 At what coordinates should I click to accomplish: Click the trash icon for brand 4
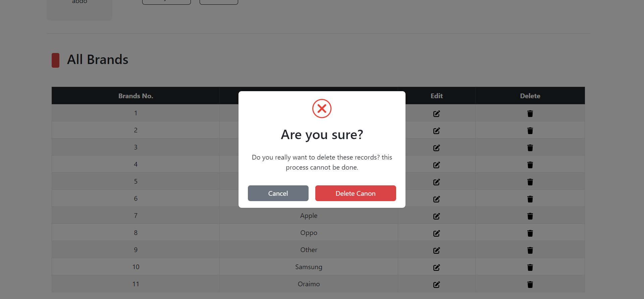pos(530,165)
